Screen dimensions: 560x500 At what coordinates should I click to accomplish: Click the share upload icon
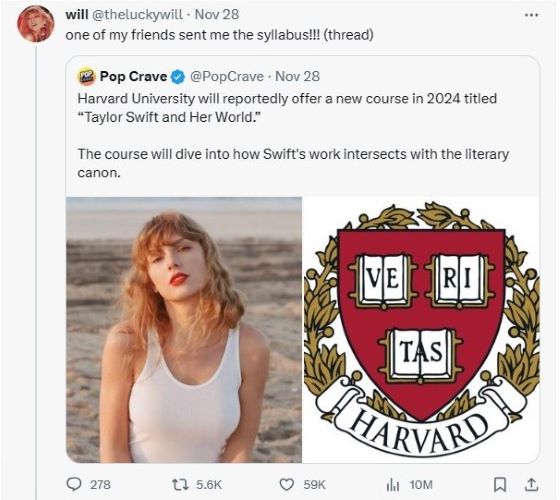[531, 485]
